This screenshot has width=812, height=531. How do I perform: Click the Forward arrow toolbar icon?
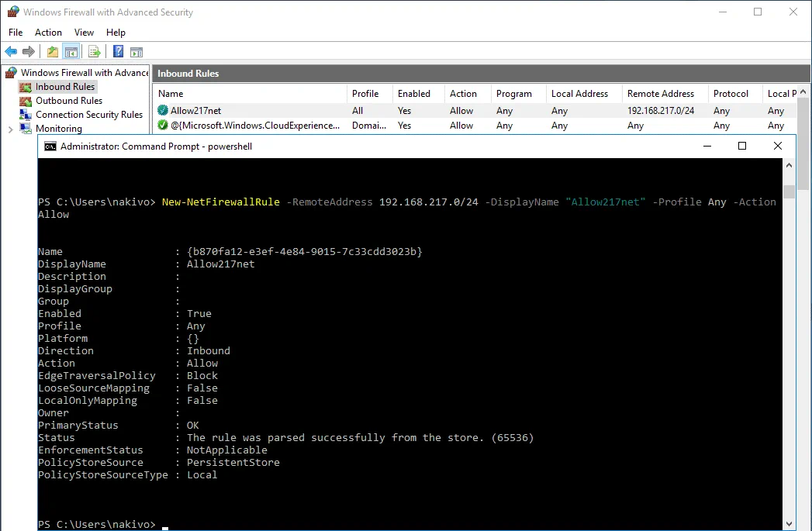click(29, 52)
